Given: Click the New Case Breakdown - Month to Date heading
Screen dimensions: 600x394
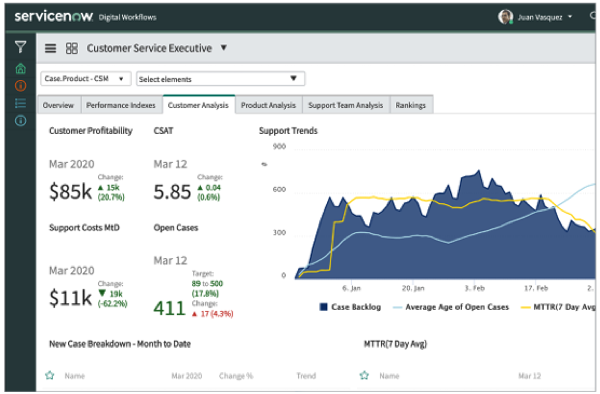Looking at the screenshot, I should pyautogui.click(x=120, y=344).
